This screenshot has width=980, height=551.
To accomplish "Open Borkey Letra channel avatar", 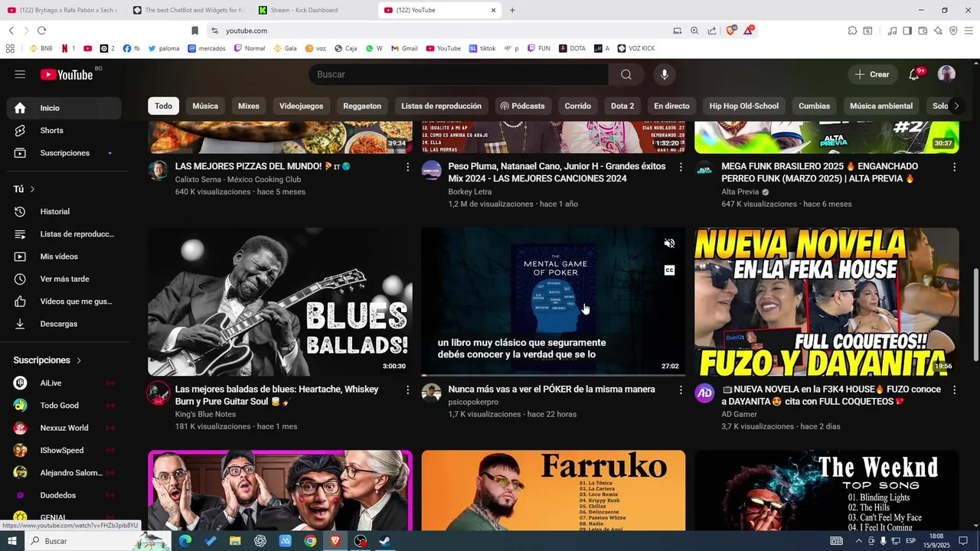I will pos(432,170).
